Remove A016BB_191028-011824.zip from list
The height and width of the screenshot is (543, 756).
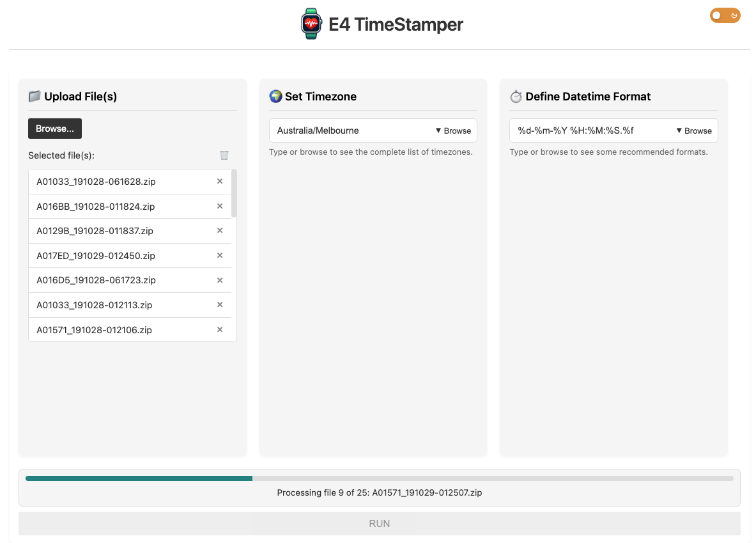(220, 206)
